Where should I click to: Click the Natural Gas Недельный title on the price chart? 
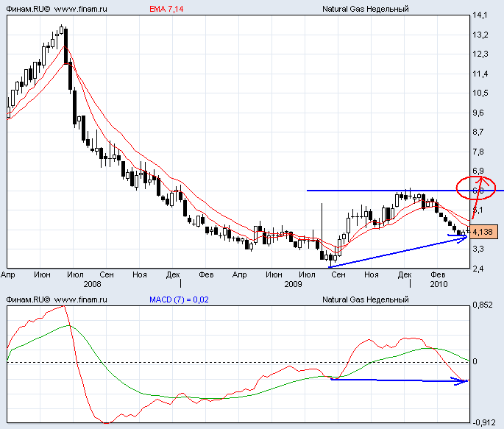366,9
